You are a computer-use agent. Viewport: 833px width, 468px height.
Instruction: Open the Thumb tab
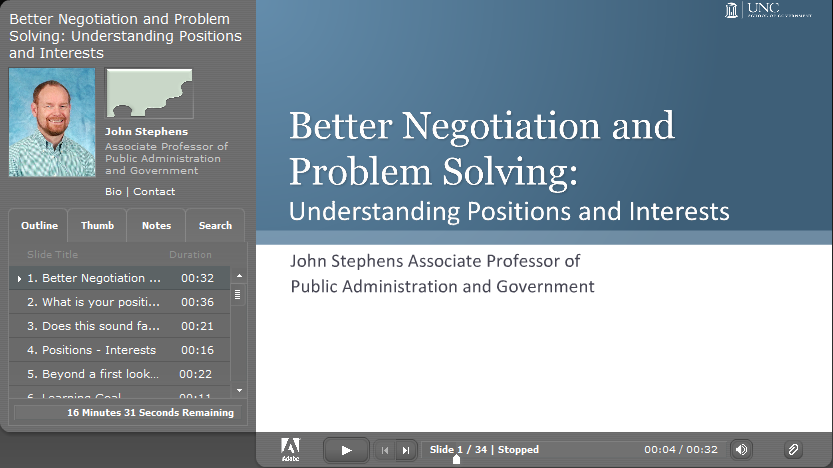[x=97, y=226]
